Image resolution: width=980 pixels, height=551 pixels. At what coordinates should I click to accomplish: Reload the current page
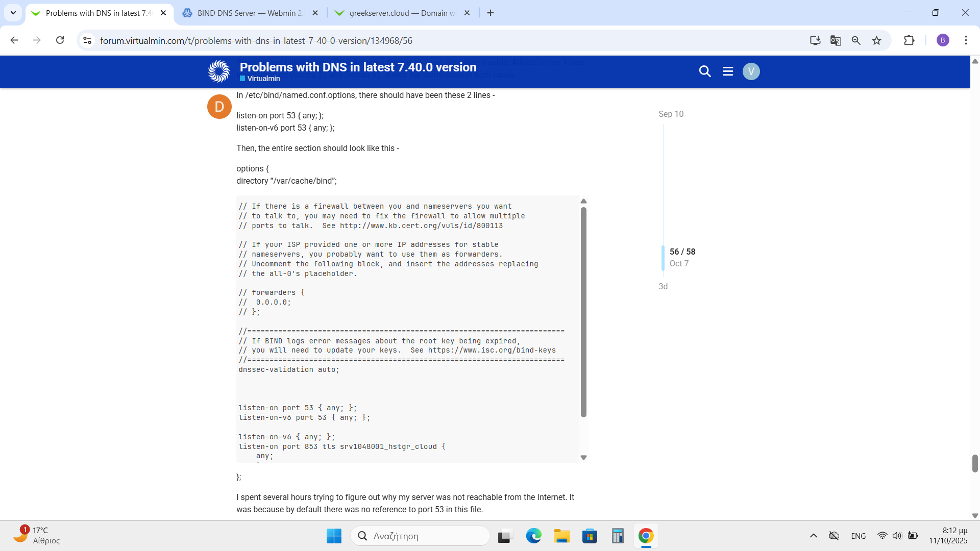coord(60,40)
